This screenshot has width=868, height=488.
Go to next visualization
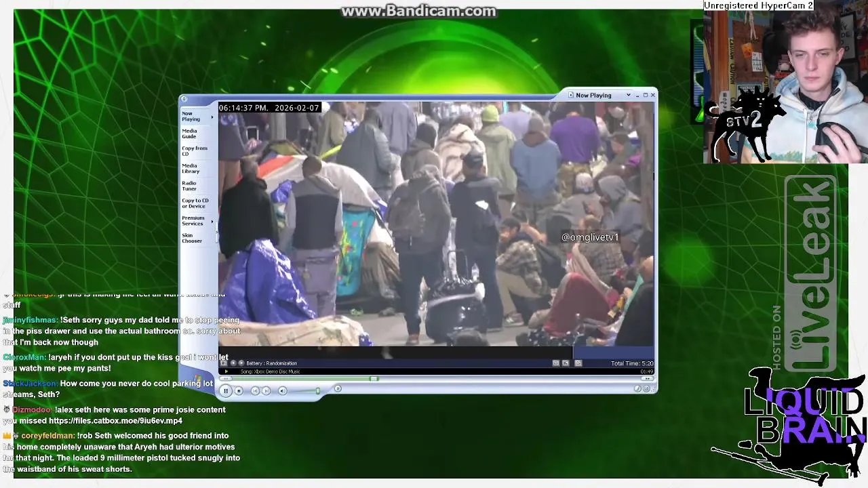point(241,363)
